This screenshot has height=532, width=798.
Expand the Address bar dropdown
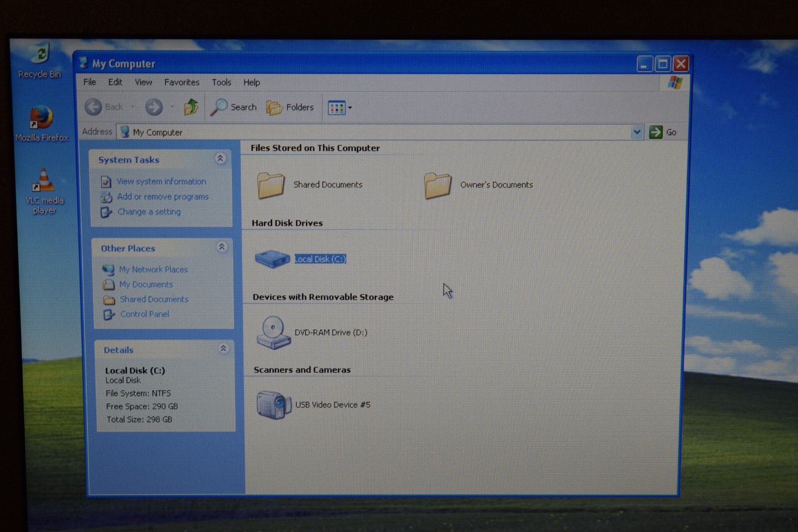tap(637, 132)
